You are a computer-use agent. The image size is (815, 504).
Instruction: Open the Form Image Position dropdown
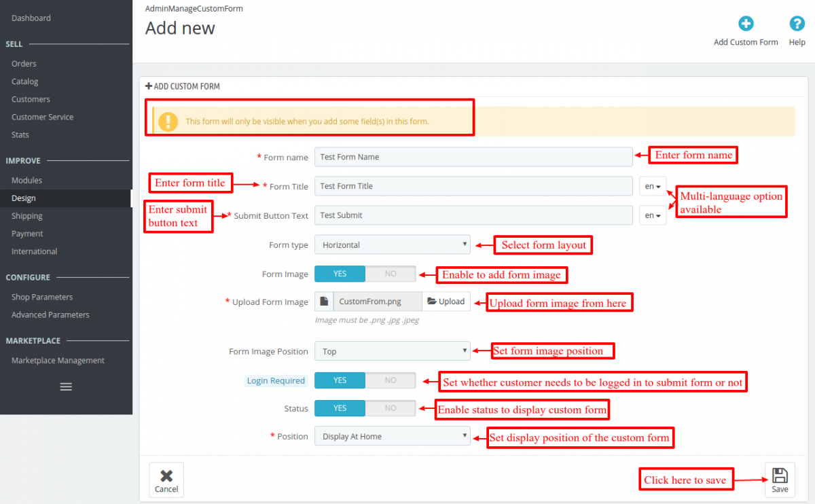click(393, 351)
